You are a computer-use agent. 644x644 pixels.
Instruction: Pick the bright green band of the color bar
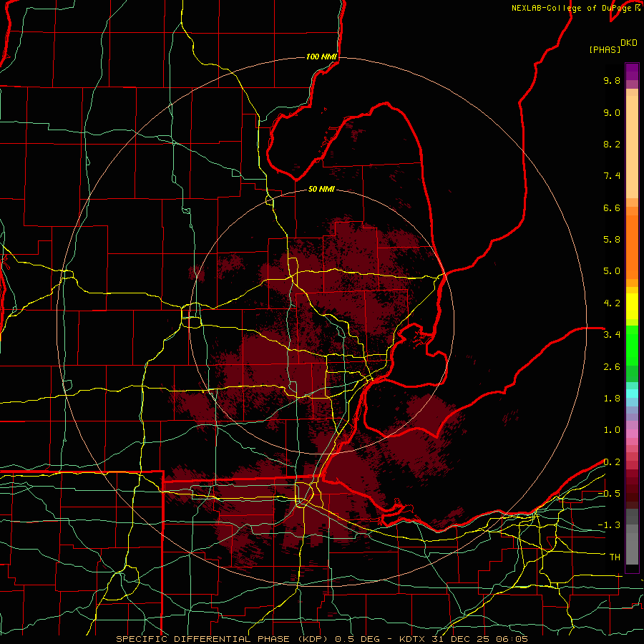click(632, 345)
